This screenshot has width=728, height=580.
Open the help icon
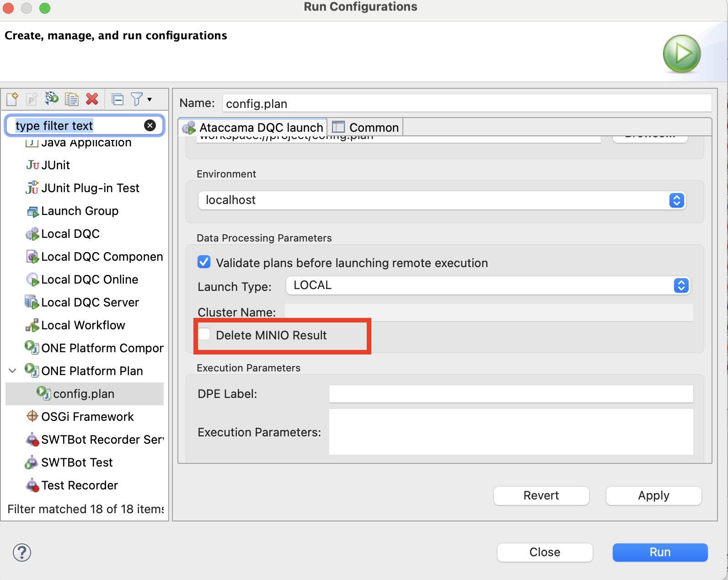[x=22, y=553]
